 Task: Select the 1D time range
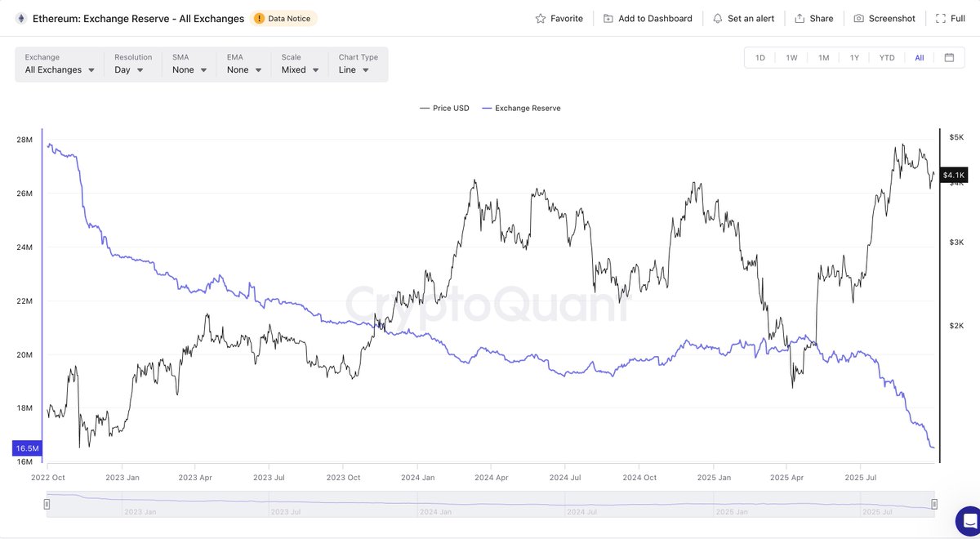coord(760,58)
